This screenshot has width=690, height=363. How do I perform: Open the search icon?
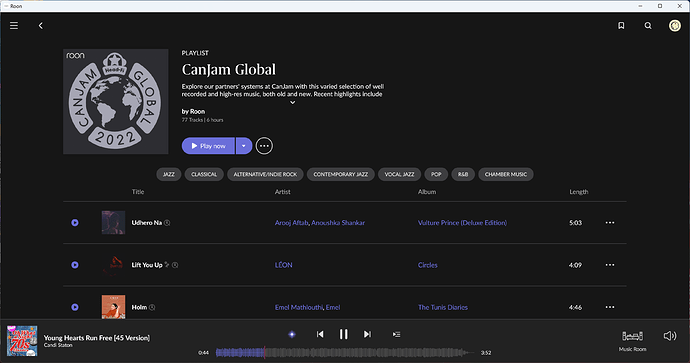point(648,26)
